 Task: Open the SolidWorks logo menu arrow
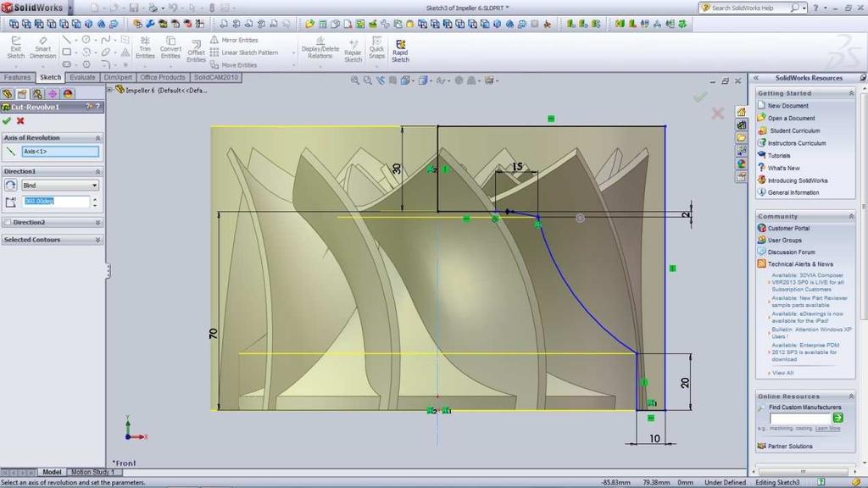tap(70, 8)
